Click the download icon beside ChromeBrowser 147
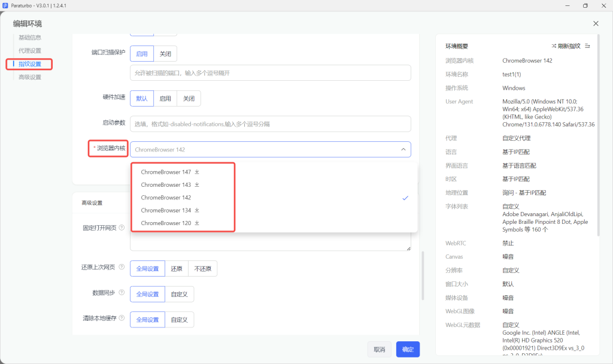Screen dimensions: 613x364 [x=197, y=172]
